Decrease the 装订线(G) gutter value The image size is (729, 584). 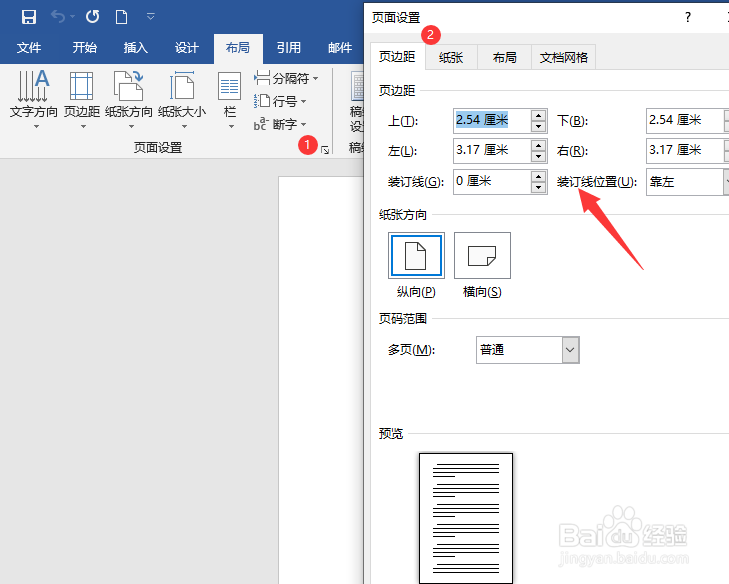coord(538,187)
